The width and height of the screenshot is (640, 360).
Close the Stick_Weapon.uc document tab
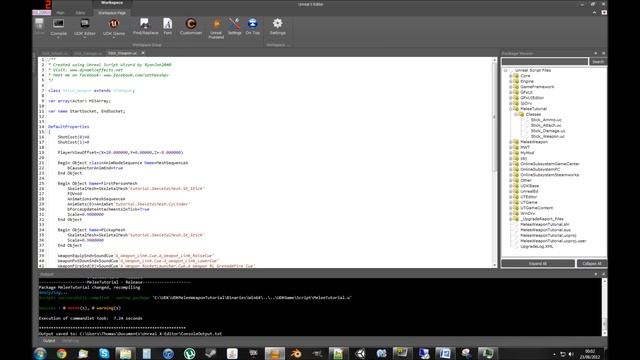click(x=143, y=53)
